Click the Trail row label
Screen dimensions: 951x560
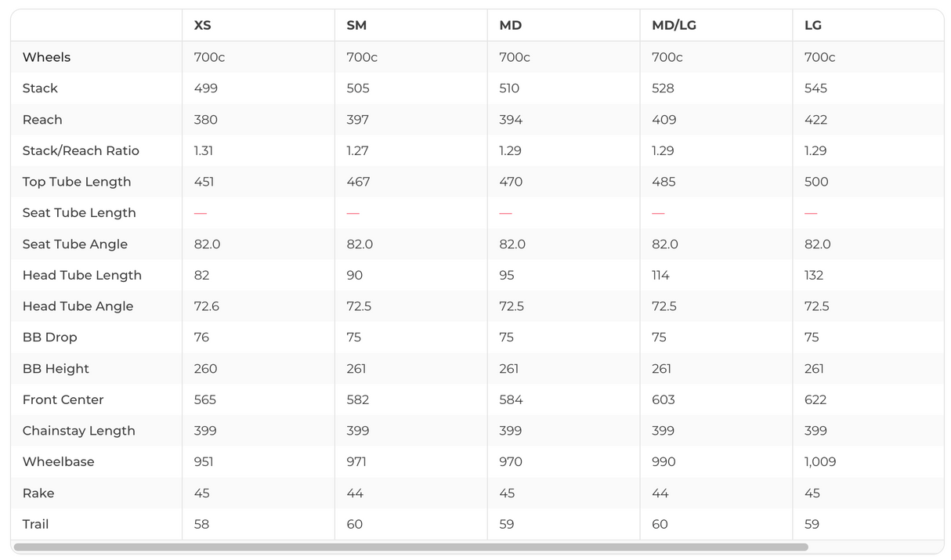tap(36, 524)
